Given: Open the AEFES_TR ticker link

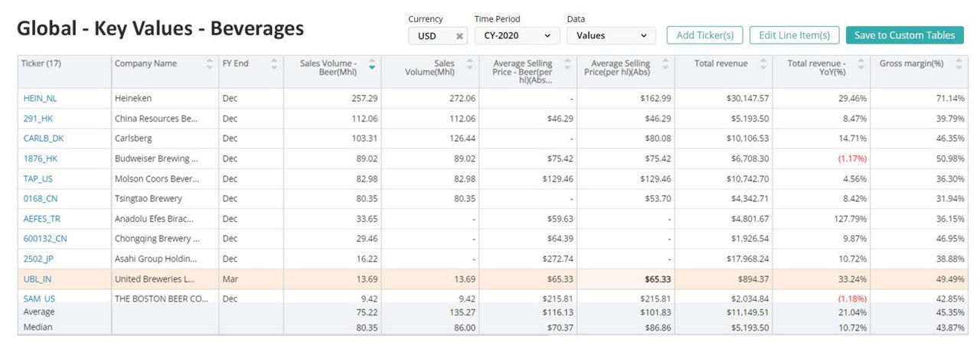Looking at the screenshot, I should 42,218.
